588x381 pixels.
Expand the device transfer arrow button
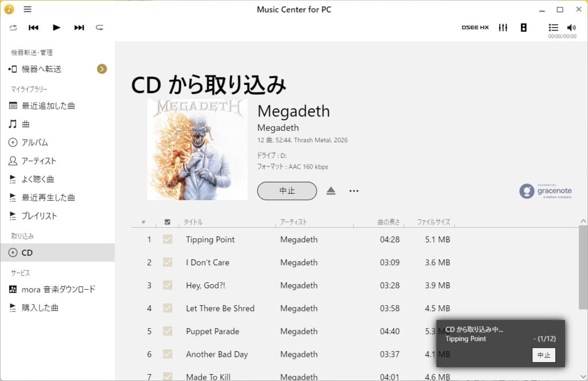click(x=102, y=69)
